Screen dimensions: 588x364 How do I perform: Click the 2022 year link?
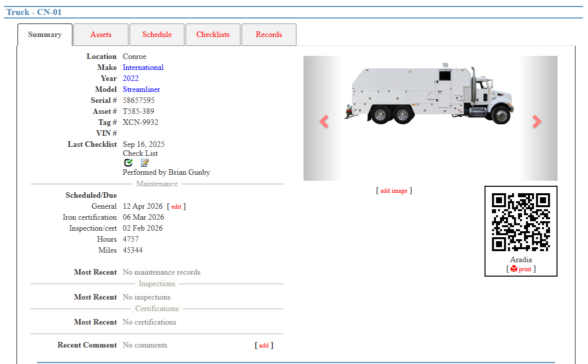point(130,78)
